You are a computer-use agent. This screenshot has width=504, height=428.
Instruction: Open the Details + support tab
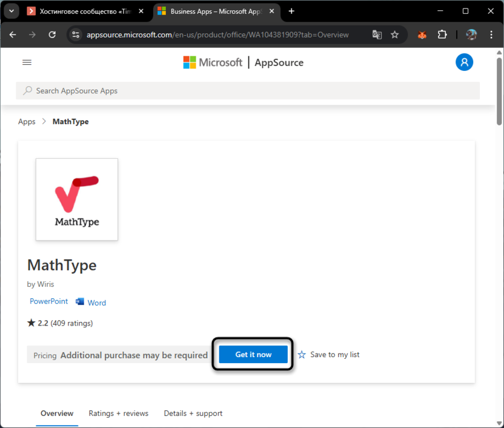pos(193,413)
